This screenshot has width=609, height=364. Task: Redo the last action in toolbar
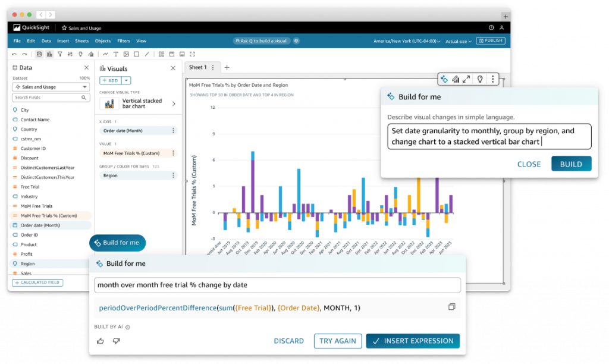coord(24,54)
